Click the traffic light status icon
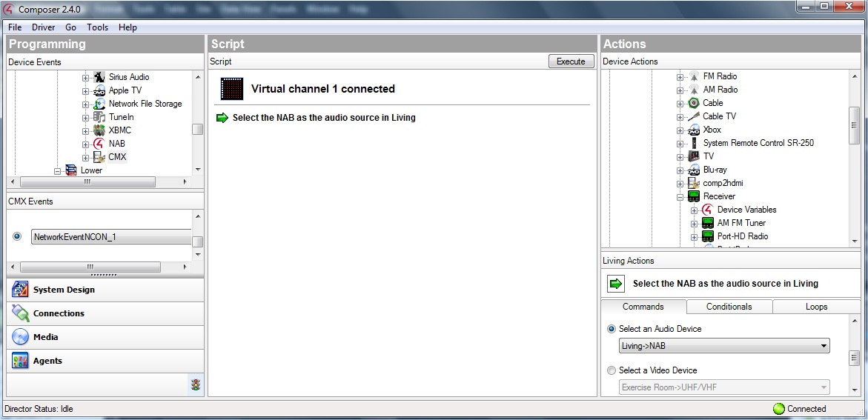868x420 pixels. [196, 384]
